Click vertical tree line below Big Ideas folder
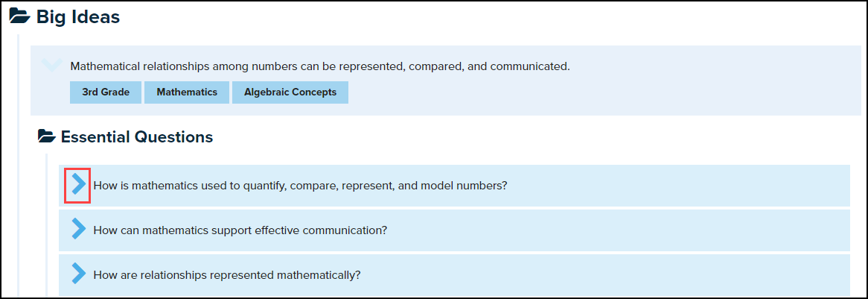The height and width of the screenshot is (299, 868). [x=19, y=164]
